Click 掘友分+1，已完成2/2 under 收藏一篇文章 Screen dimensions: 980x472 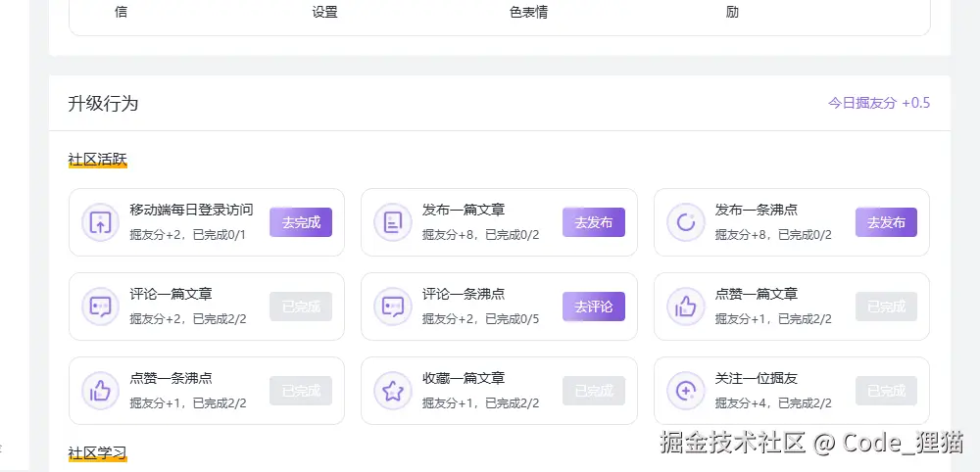[480, 403]
